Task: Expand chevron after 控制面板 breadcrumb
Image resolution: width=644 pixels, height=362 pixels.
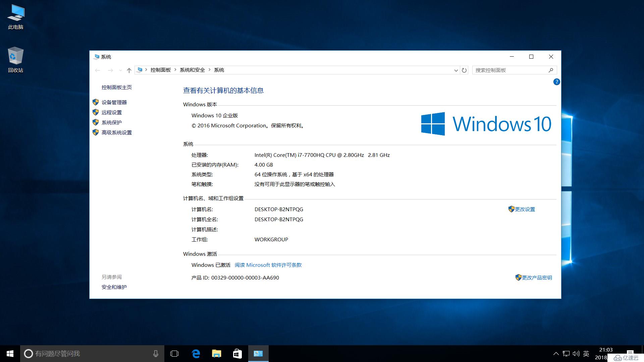Action: (175, 70)
